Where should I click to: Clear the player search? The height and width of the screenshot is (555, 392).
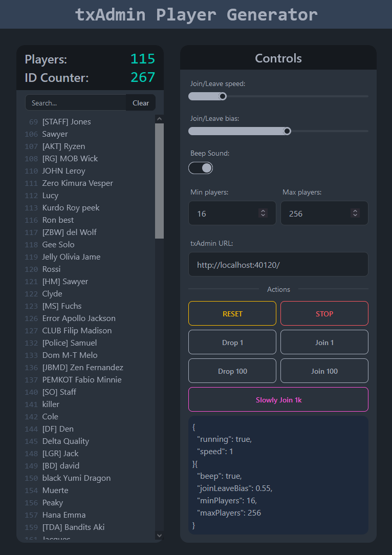(x=141, y=102)
